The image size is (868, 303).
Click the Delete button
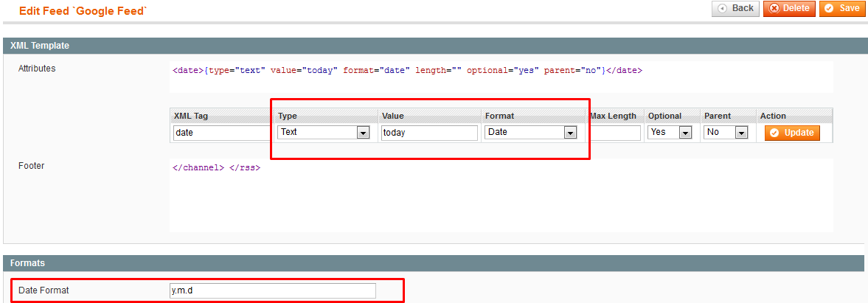pos(788,8)
